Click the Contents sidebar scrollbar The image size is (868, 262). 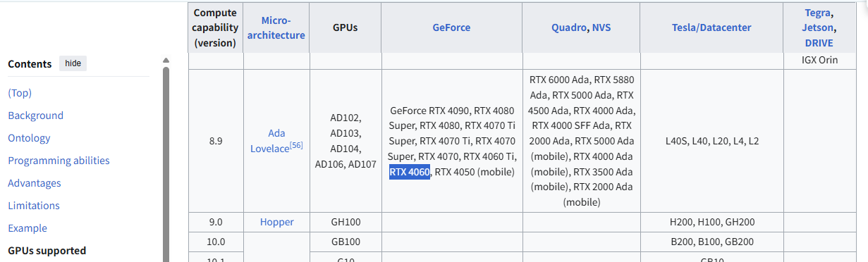pos(166,163)
